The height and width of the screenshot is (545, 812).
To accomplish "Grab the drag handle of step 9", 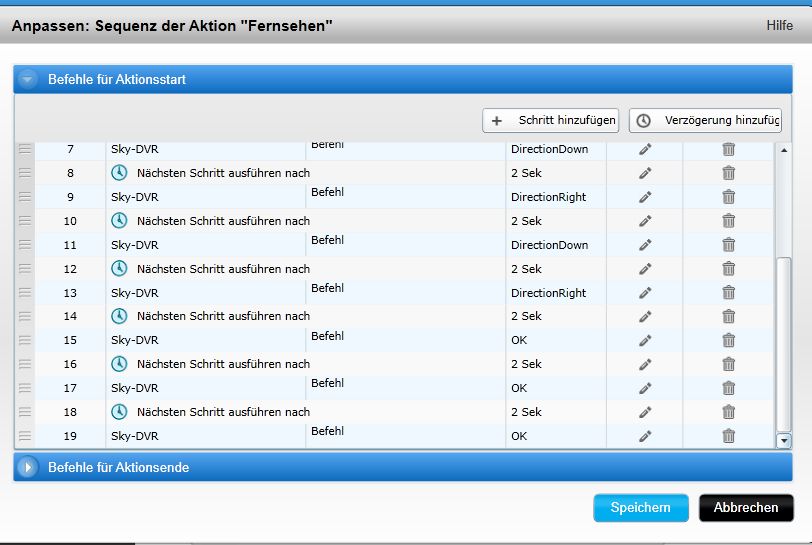I will 25,197.
